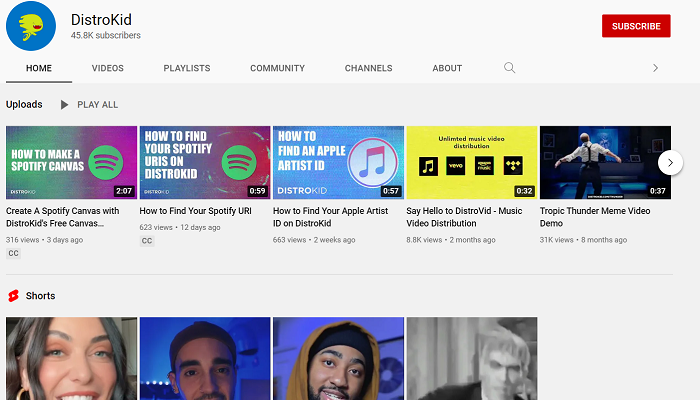Click '8.8K views • 2 months ago' text

pos(451,240)
